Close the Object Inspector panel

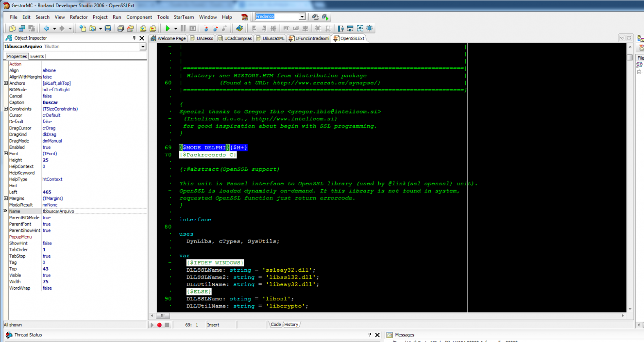(x=142, y=38)
